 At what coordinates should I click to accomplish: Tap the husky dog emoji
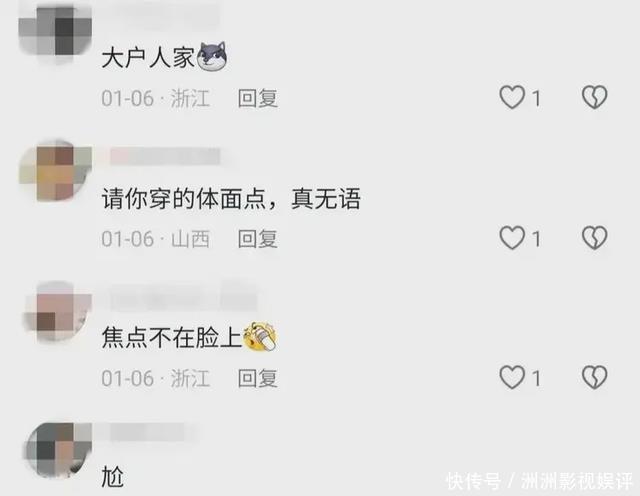pyautogui.click(x=212, y=56)
